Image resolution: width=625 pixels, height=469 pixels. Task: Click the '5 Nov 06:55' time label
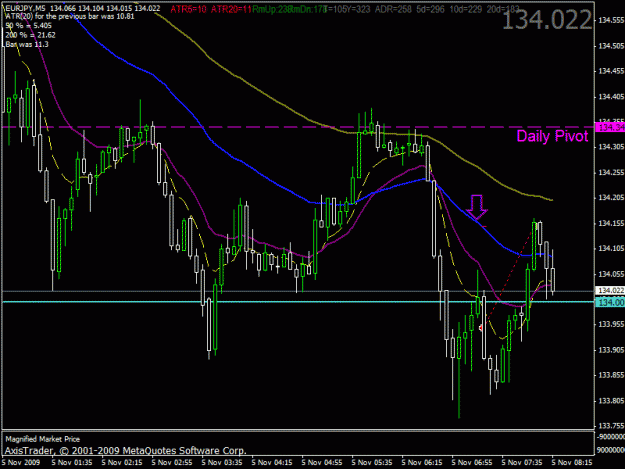[472, 463]
